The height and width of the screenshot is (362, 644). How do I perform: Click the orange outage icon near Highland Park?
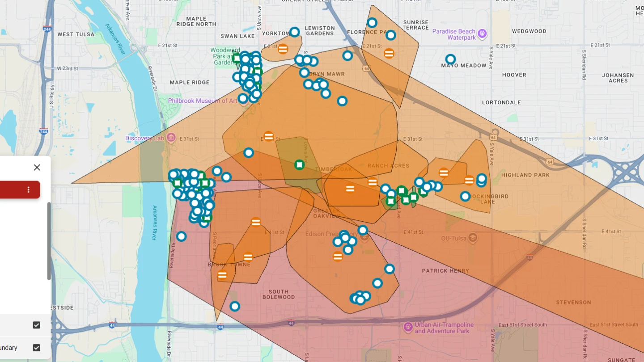tap(470, 180)
